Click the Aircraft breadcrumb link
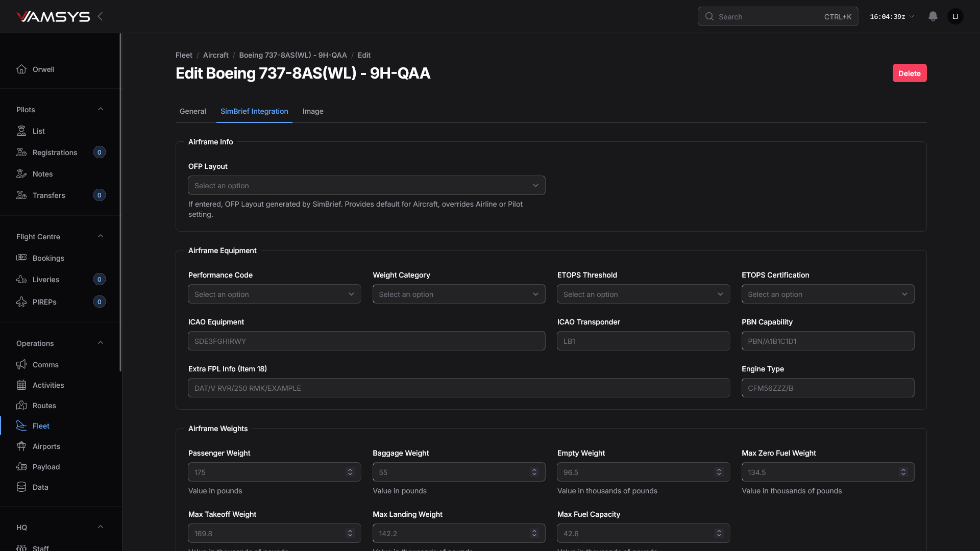Viewport: 980px width, 551px height. coord(215,55)
